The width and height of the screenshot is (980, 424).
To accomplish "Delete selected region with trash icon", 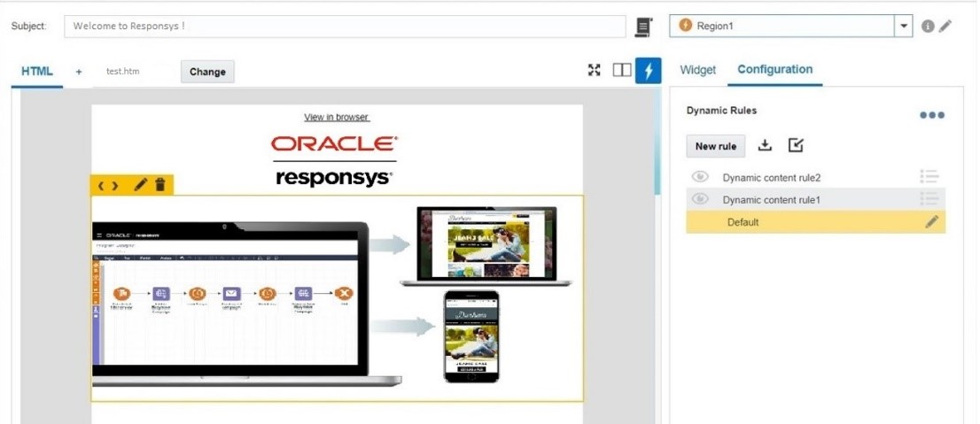I will coord(160,184).
